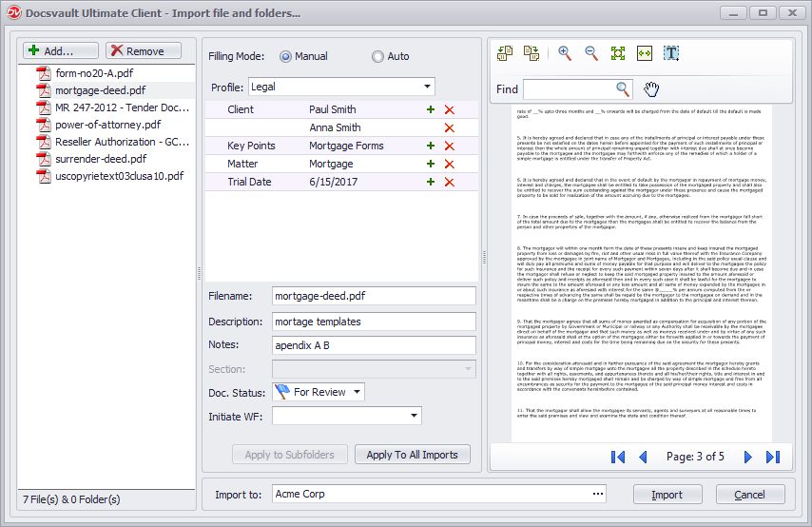Click the Cancel button
This screenshot has width=812, height=527.
point(750,495)
